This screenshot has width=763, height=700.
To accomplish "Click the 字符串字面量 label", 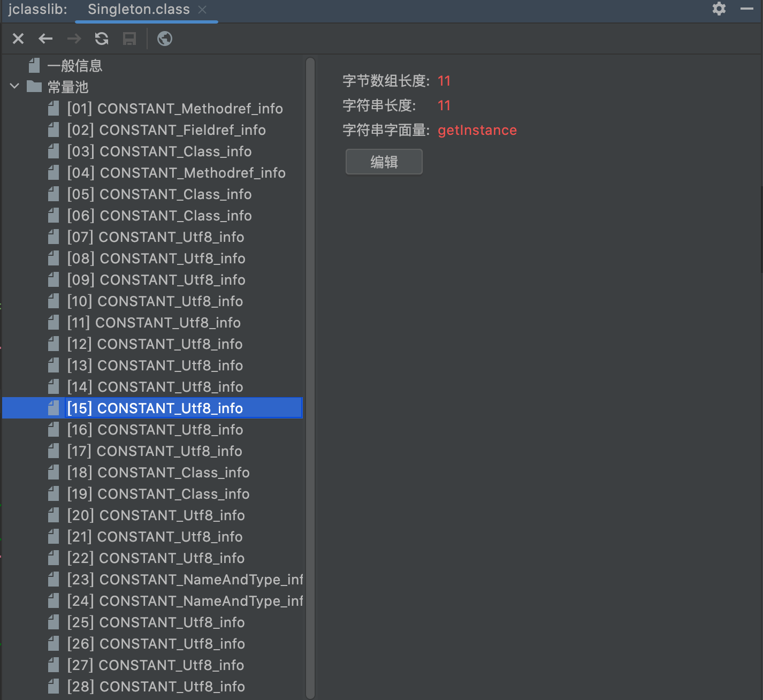I will 386,130.
